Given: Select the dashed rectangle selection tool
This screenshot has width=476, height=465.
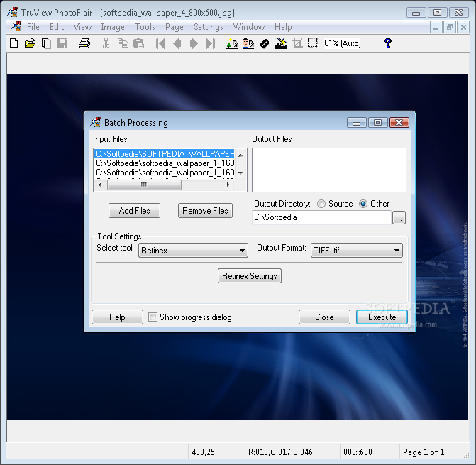Looking at the screenshot, I should [313, 43].
